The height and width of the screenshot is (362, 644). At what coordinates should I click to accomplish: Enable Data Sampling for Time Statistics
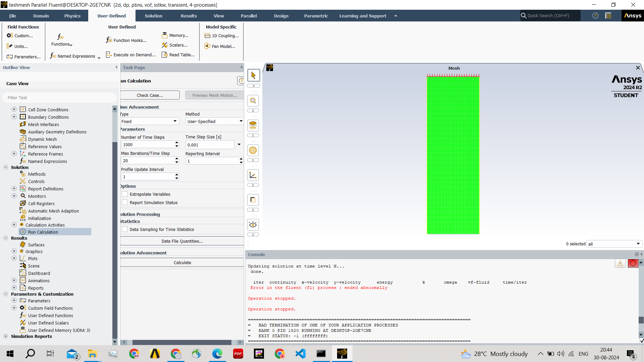tap(125, 229)
